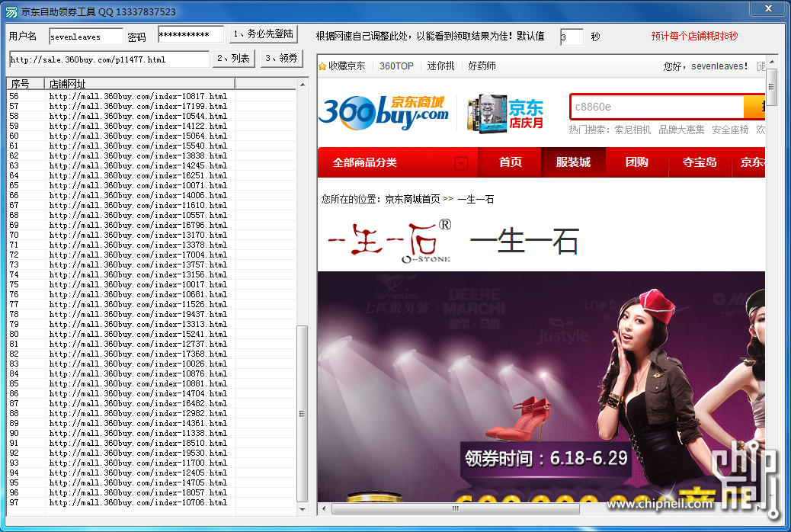Open the 好药师 link
Screen dimensions: 791x532
coord(482,66)
